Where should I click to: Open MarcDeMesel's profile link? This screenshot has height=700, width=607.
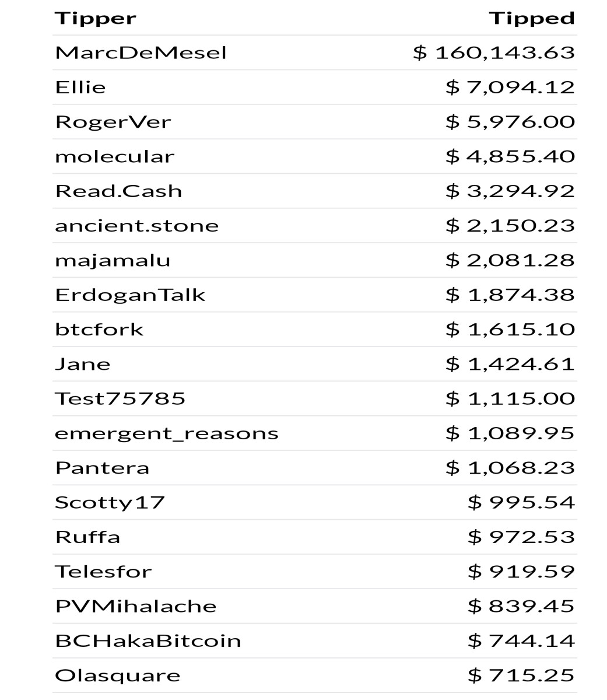coord(141,53)
